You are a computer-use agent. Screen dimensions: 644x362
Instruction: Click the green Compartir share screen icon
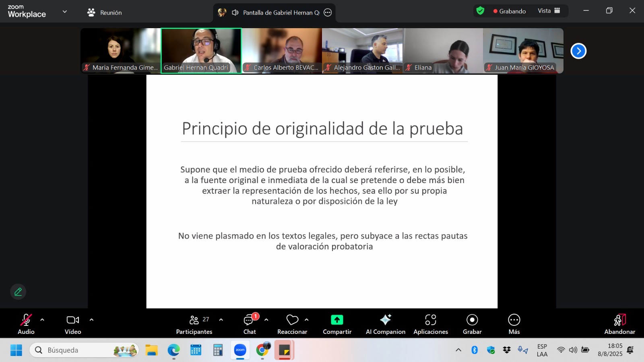point(337,320)
